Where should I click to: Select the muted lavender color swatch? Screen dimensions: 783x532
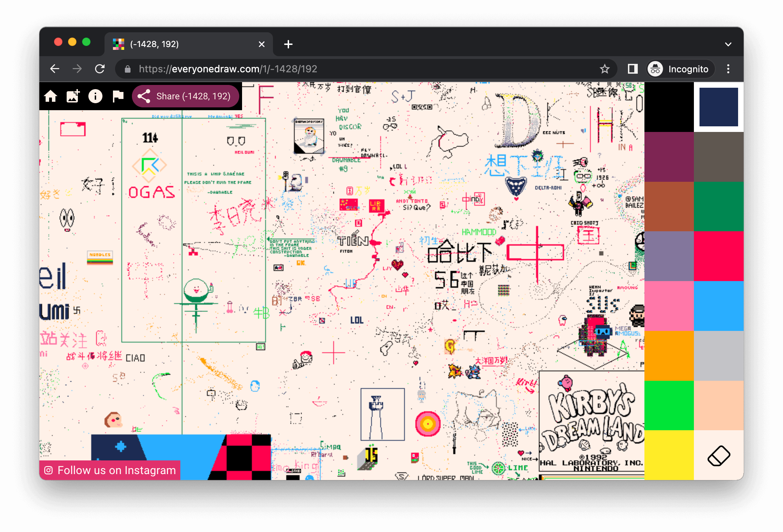click(669, 257)
